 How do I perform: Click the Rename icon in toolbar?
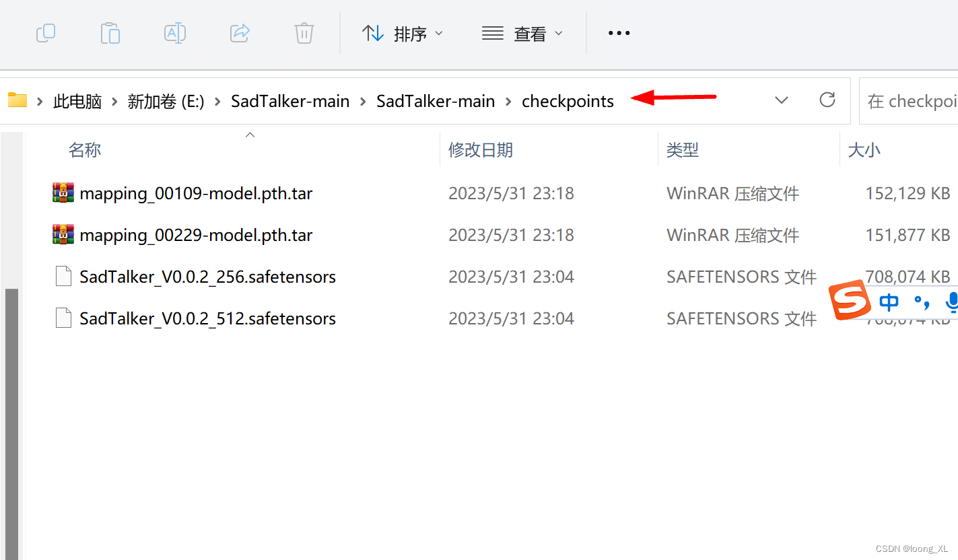[x=175, y=32]
